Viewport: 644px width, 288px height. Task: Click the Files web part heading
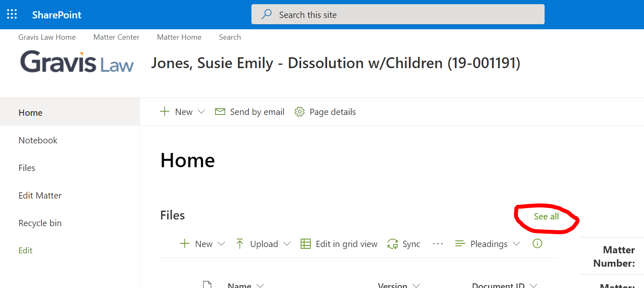pyautogui.click(x=172, y=215)
